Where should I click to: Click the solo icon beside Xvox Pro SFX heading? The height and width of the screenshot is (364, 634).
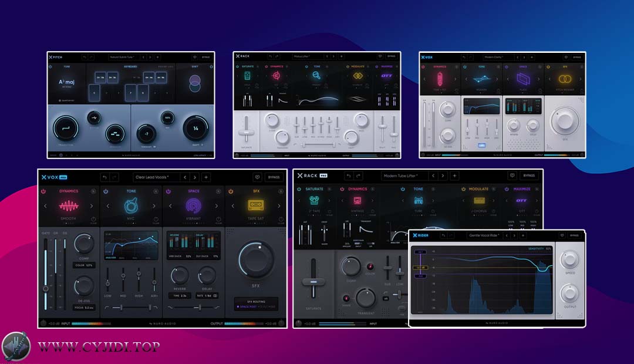[281, 191]
